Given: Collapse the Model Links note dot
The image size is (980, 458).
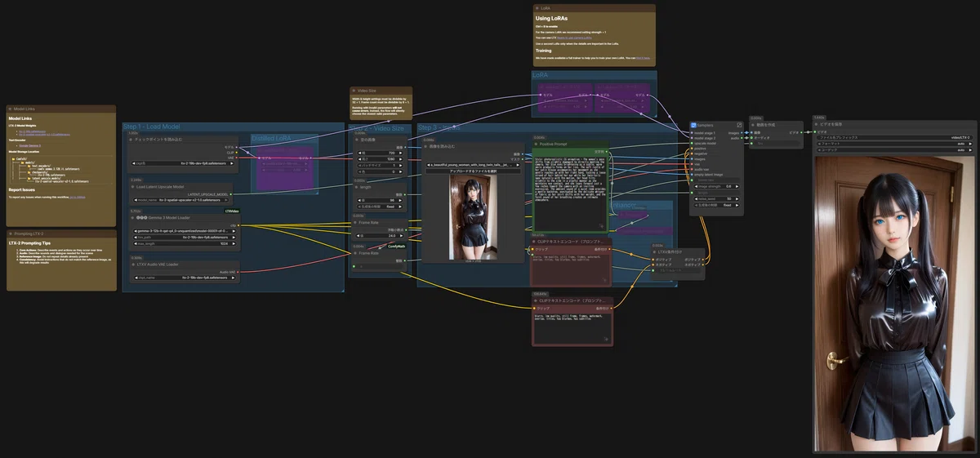Looking at the screenshot, I should click(10, 109).
